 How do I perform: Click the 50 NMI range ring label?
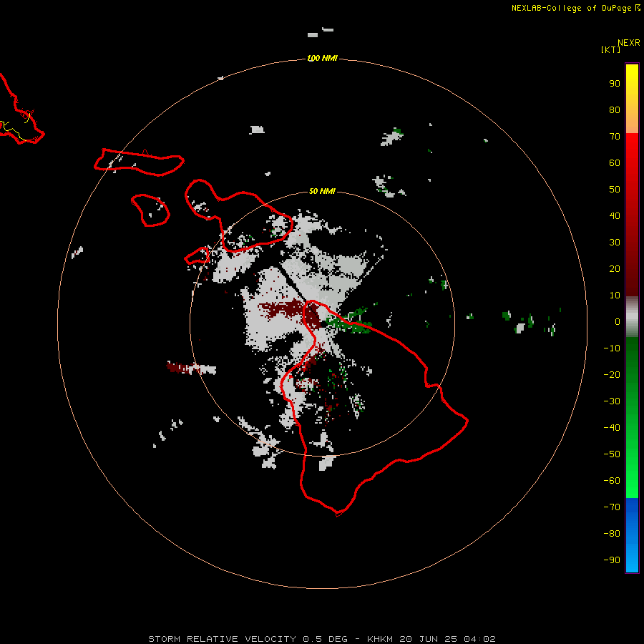[x=322, y=191]
